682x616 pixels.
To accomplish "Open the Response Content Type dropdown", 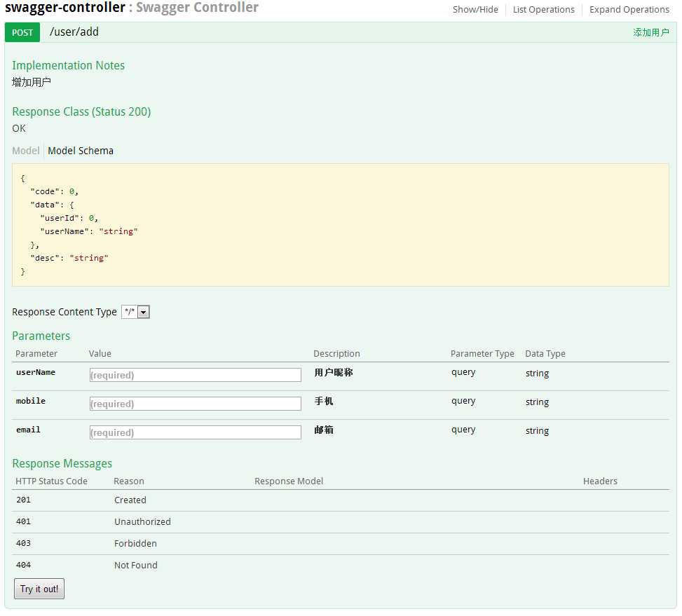I will tap(136, 312).
